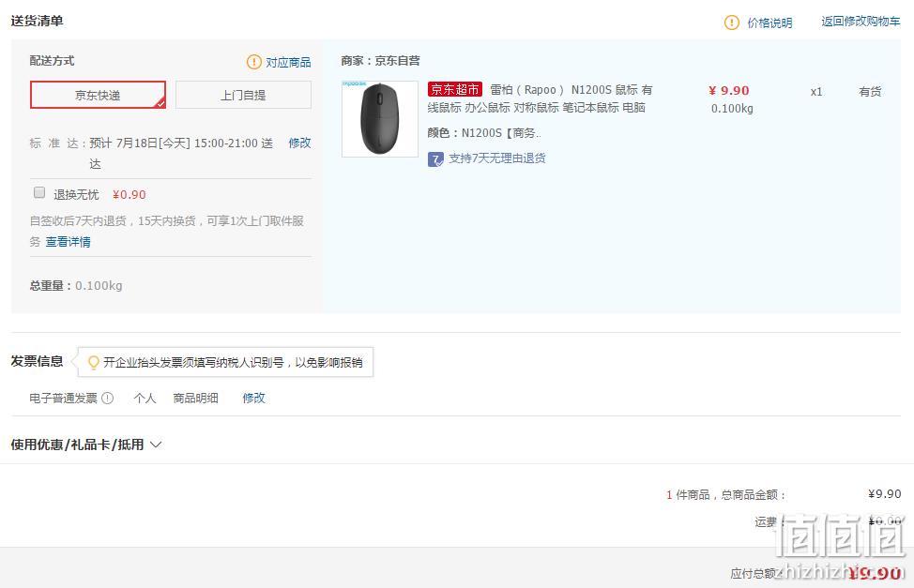Click the lightbulb icon in invoice tip

[x=93, y=363]
